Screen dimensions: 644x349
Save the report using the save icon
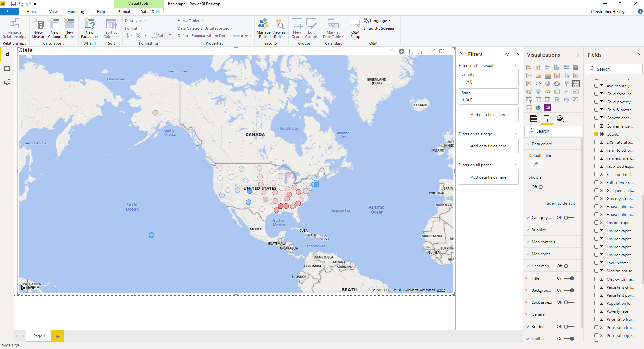pos(14,4)
